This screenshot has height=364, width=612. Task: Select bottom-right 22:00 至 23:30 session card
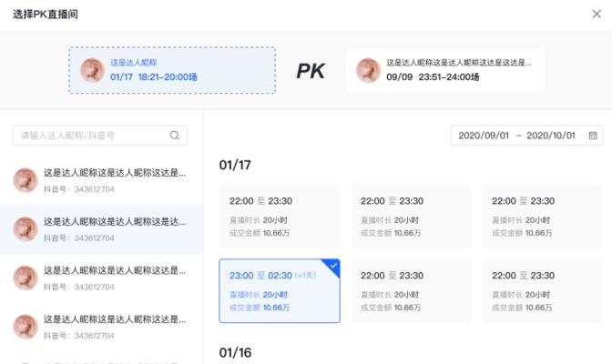pos(542,291)
